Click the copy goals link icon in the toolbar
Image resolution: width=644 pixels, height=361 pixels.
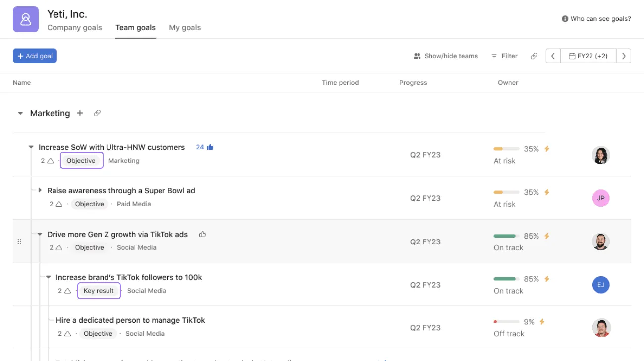tap(534, 56)
